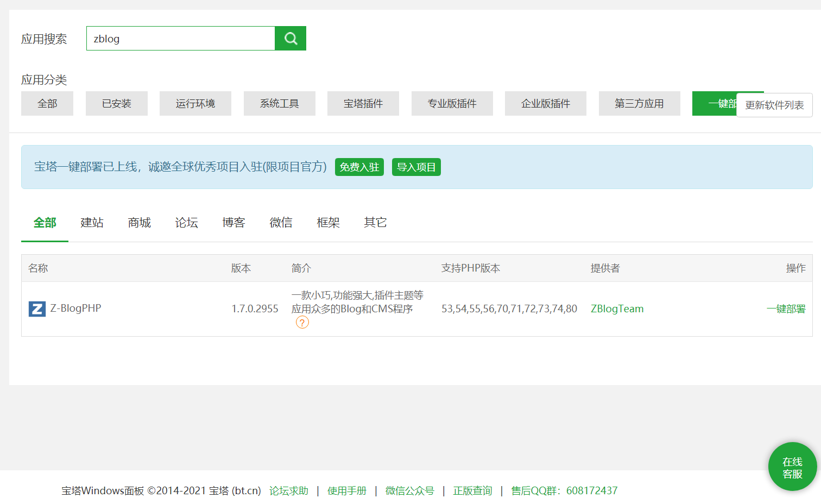
Task: Click the orange question mark help icon
Action: pyautogui.click(x=302, y=323)
